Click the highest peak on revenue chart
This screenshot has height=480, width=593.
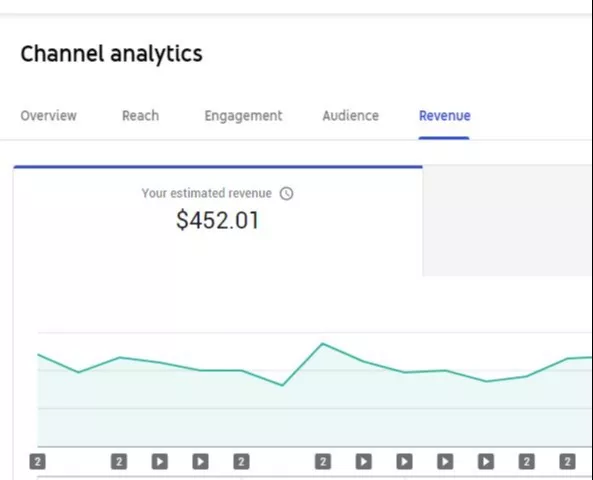click(323, 343)
